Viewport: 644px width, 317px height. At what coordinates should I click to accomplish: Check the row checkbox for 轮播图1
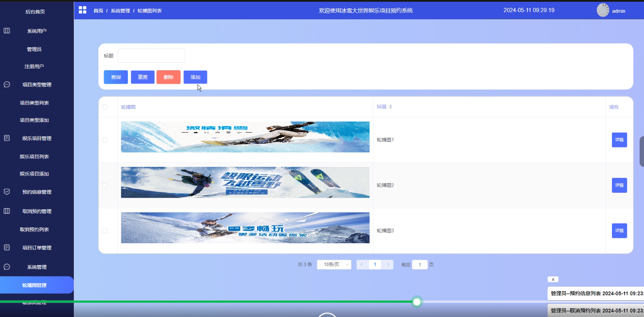(105, 140)
